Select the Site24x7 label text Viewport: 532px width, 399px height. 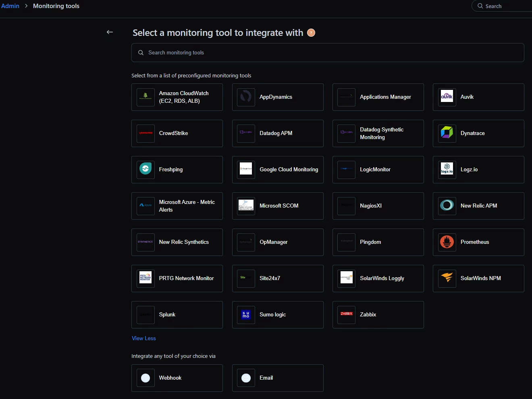click(x=270, y=278)
